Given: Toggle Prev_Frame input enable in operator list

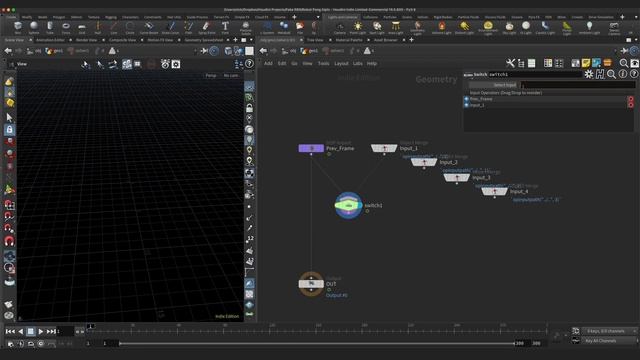Looking at the screenshot, I should [467, 99].
